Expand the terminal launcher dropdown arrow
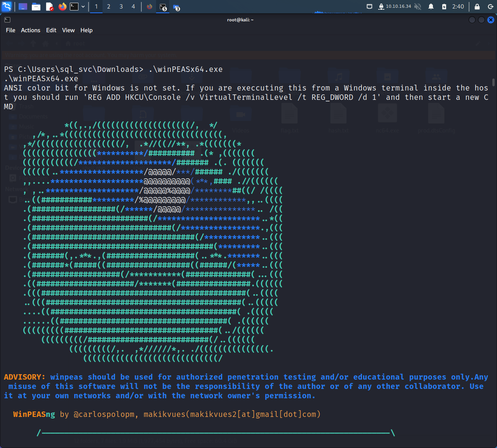Image resolution: width=497 pixels, height=448 pixels. 83,7
